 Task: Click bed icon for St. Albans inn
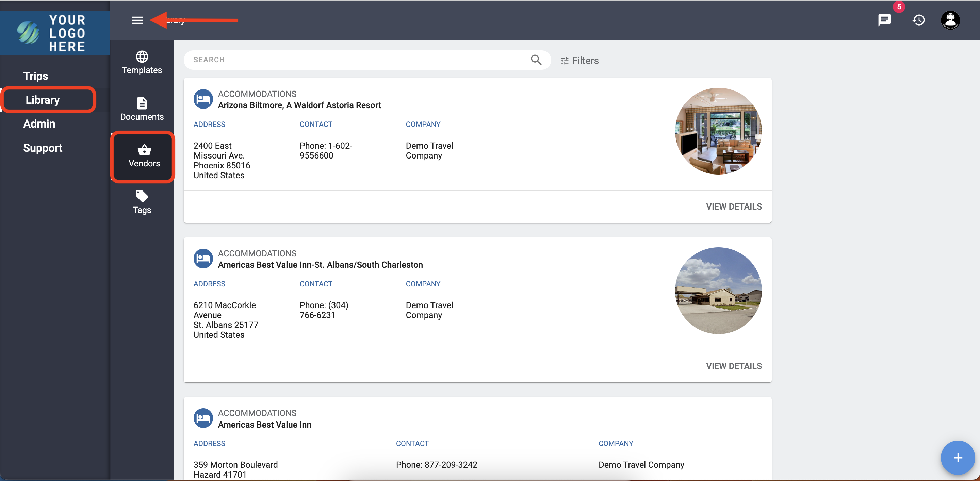pyautogui.click(x=203, y=259)
